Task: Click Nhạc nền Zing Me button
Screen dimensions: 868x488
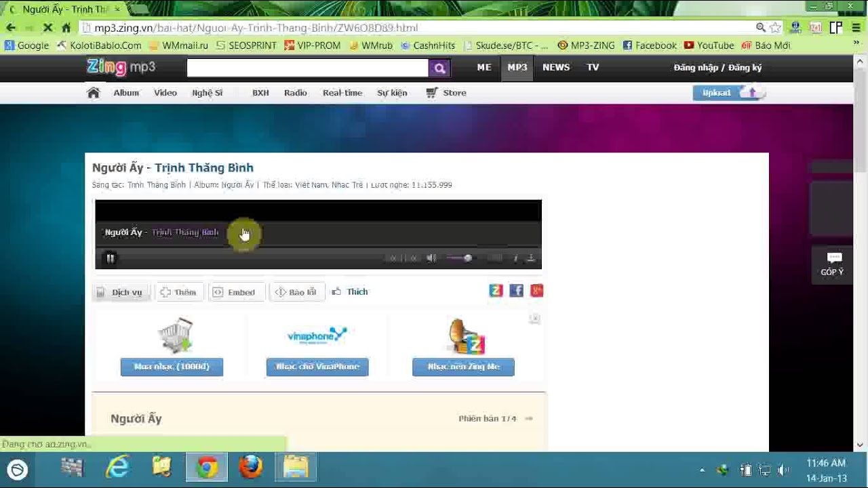Action: (463, 367)
